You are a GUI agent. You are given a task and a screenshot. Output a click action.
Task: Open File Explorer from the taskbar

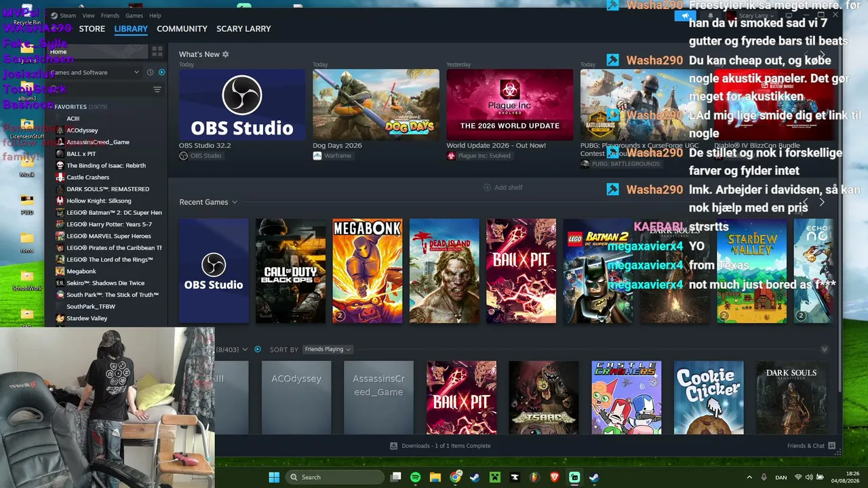(x=435, y=477)
